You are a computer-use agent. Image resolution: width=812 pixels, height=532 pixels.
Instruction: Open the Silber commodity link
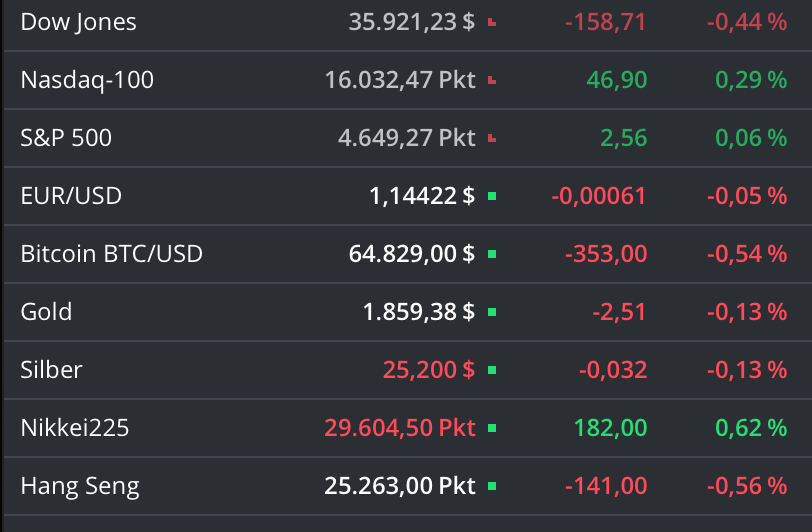(51, 370)
